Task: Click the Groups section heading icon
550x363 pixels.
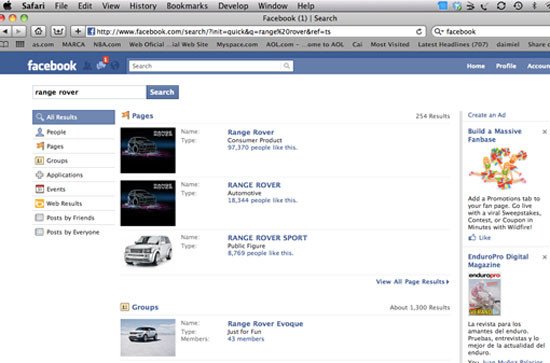Action: [x=125, y=307]
